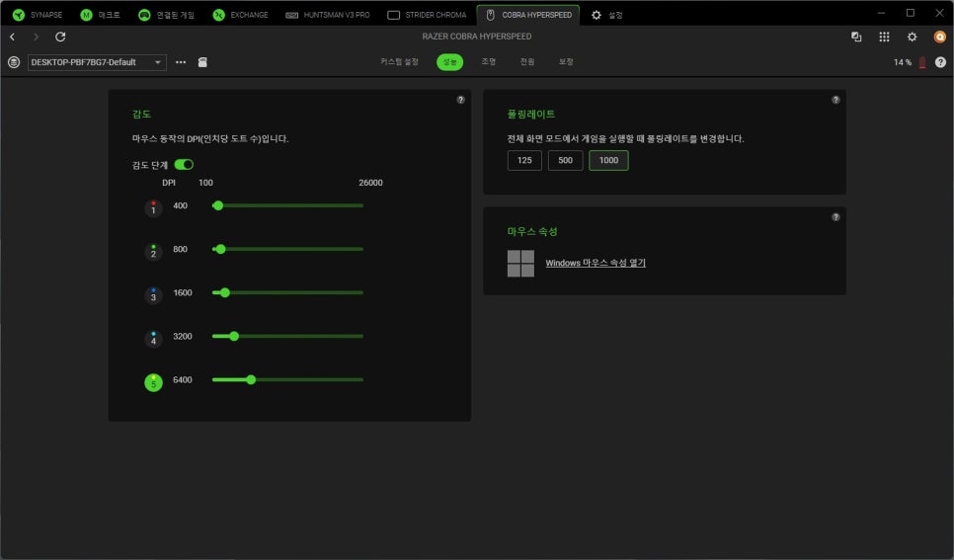Select the highlighted green 성능 sub-tab

pos(449,62)
